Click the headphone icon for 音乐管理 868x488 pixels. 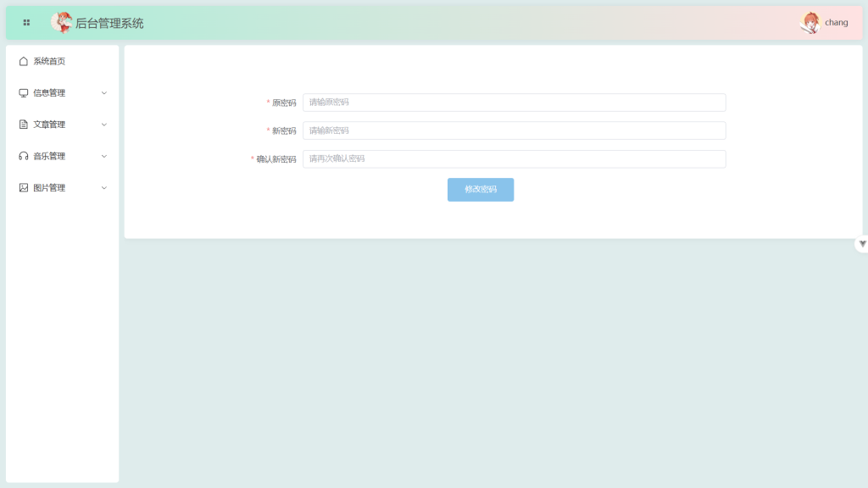(24, 156)
